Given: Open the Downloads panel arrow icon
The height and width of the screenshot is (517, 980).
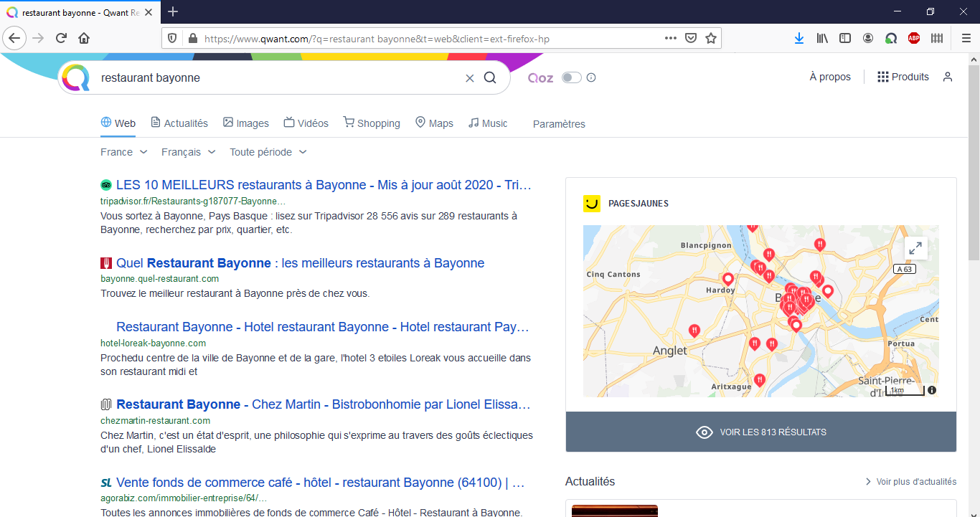Looking at the screenshot, I should (x=799, y=38).
